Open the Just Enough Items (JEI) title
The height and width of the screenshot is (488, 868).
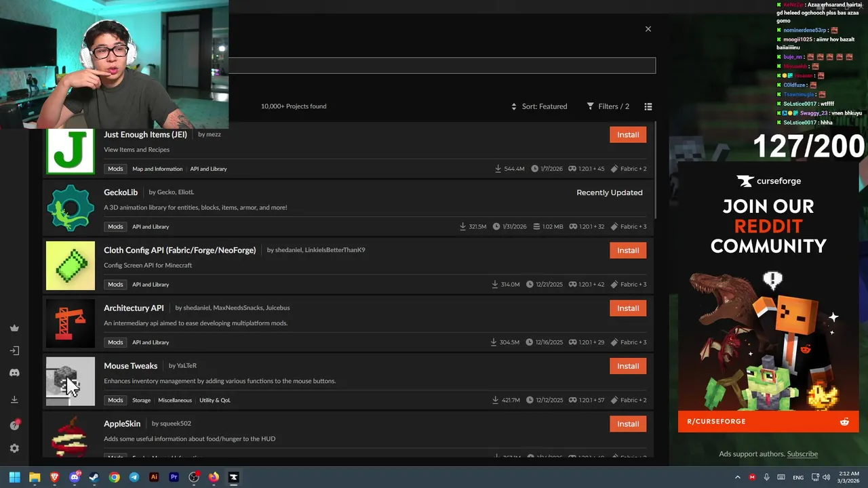(x=145, y=134)
